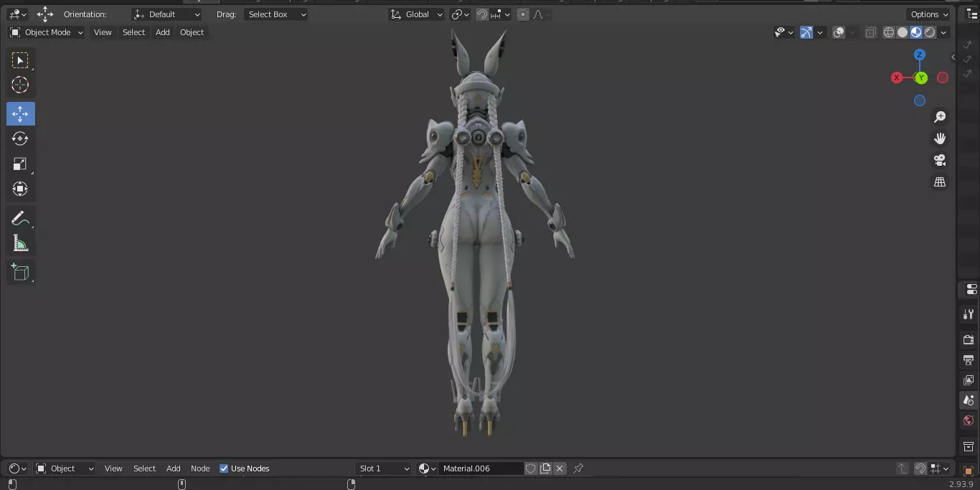Toggle node editor snap magnet

pyautogui.click(x=920, y=468)
